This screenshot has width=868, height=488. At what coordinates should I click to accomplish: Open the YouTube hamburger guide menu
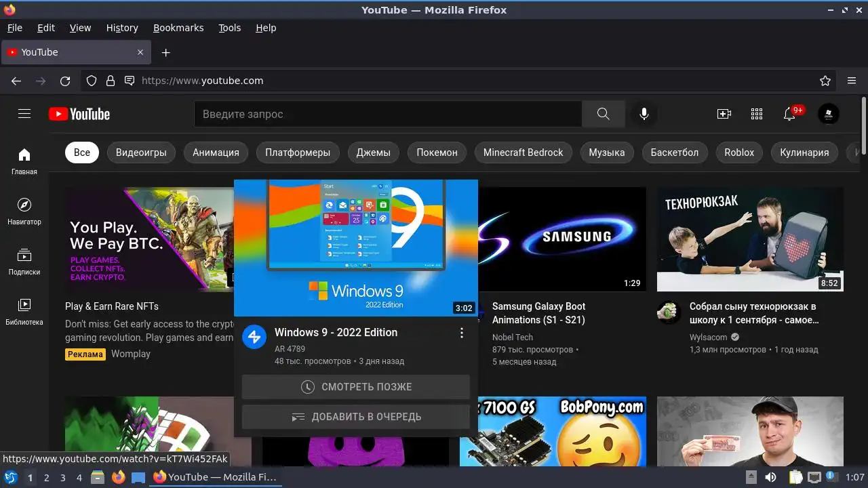click(24, 114)
